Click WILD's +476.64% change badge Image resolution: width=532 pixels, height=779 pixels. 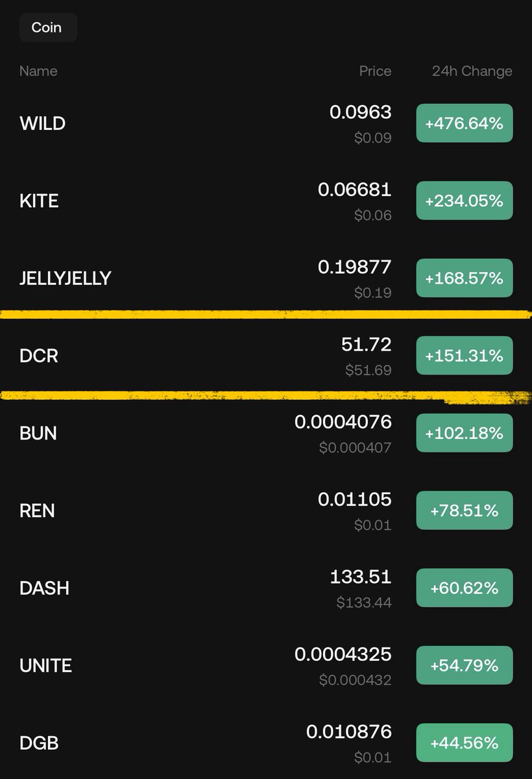(x=465, y=123)
